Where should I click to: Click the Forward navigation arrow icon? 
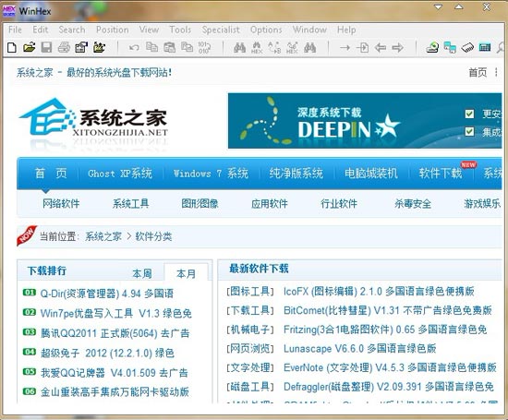[x=397, y=48]
